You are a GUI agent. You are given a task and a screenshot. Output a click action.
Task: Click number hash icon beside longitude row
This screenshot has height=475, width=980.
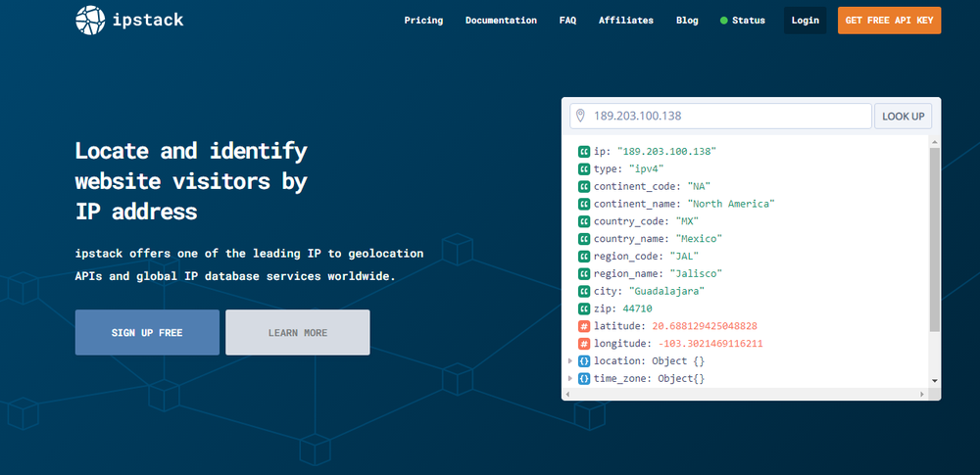(584, 344)
